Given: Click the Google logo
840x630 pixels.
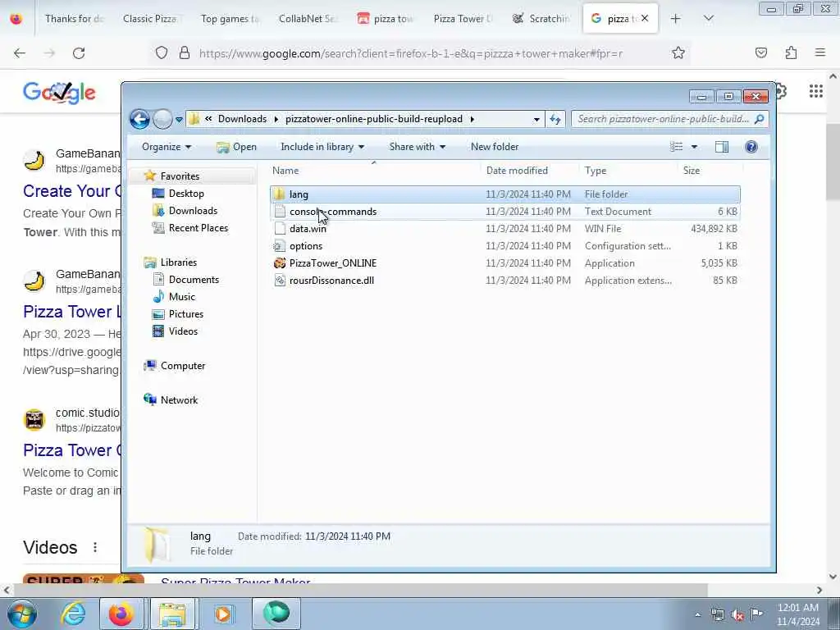Looking at the screenshot, I should [59, 93].
